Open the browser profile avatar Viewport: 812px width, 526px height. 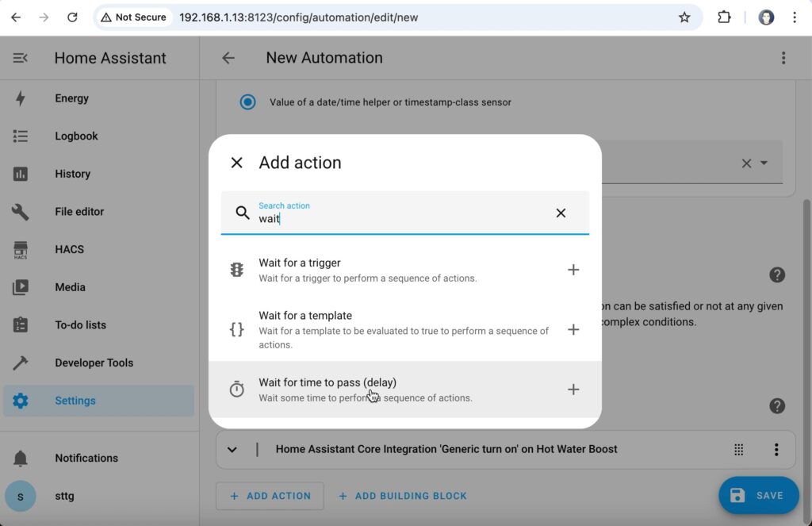click(x=766, y=17)
